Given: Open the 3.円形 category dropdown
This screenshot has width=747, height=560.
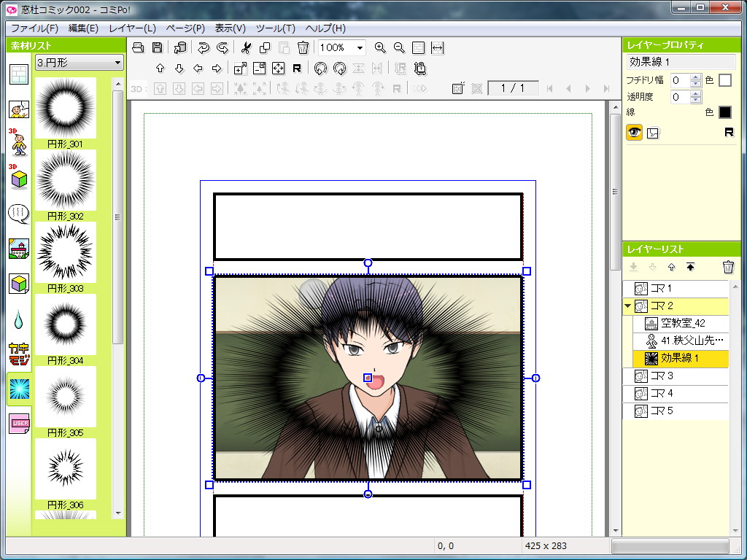Looking at the screenshot, I should click(79, 63).
